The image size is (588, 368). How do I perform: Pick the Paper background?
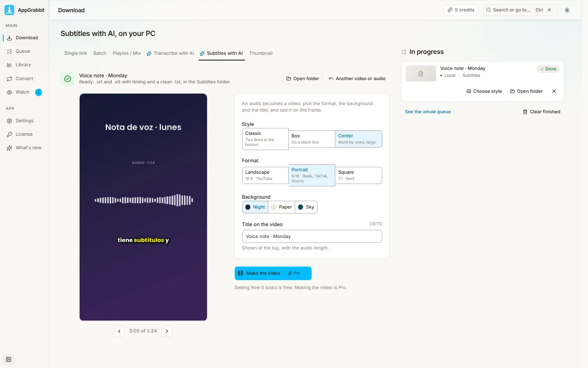click(282, 207)
